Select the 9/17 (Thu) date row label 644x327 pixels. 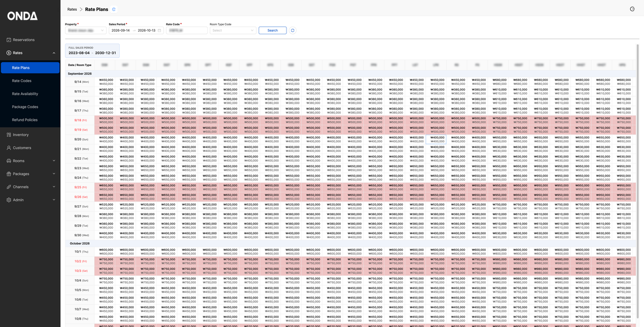click(x=82, y=111)
